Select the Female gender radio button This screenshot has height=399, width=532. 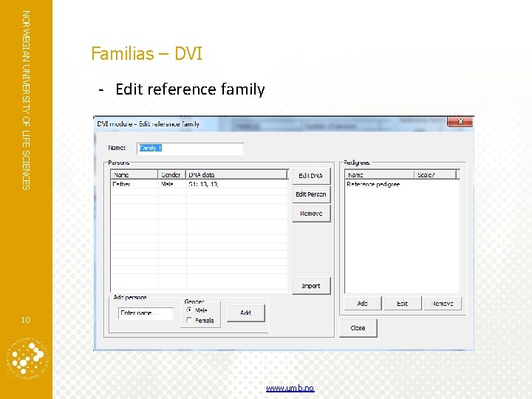coord(189,320)
